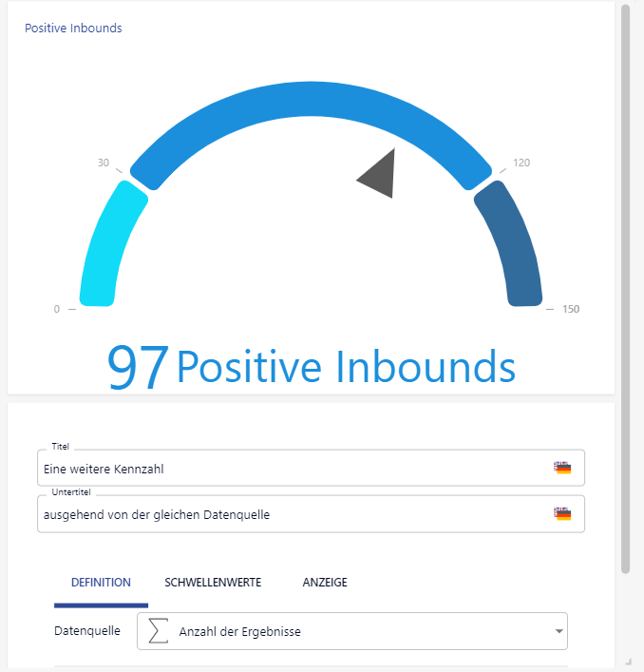Switch to the DEFINITION tab
This screenshot has width=644, height=672.
(x=101, y=583)
